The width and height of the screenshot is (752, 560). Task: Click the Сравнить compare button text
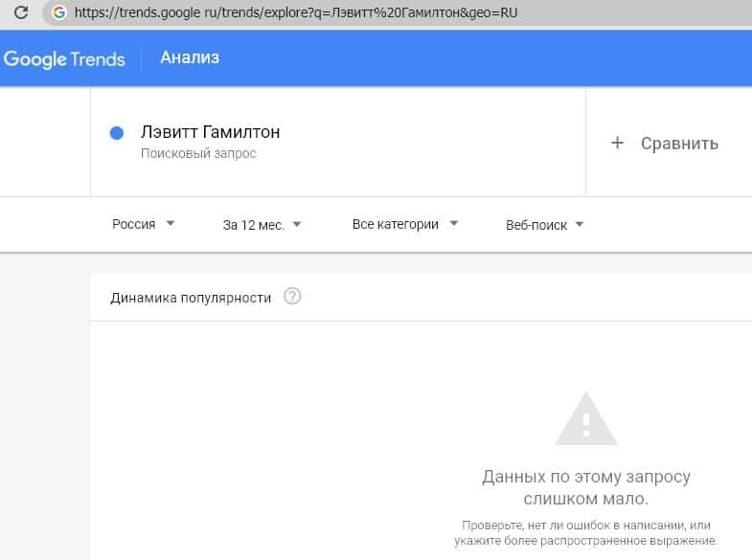tap(679, 144)
